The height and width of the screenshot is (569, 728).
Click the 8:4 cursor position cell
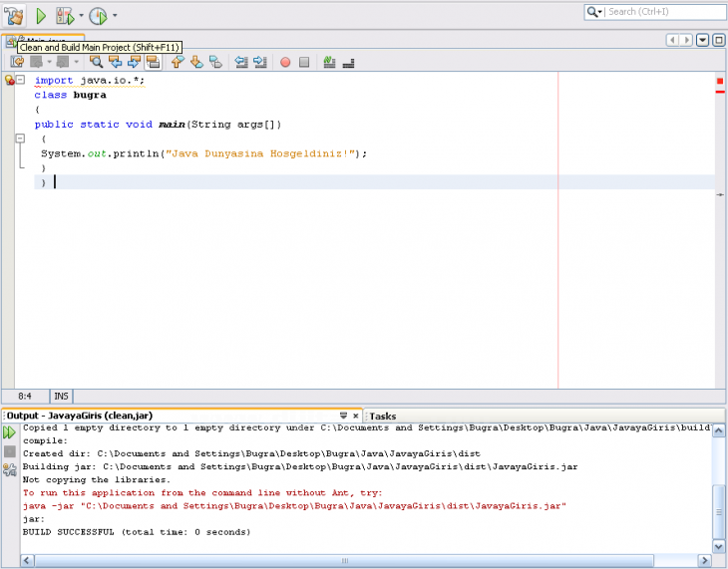click(x=25, y=397)
